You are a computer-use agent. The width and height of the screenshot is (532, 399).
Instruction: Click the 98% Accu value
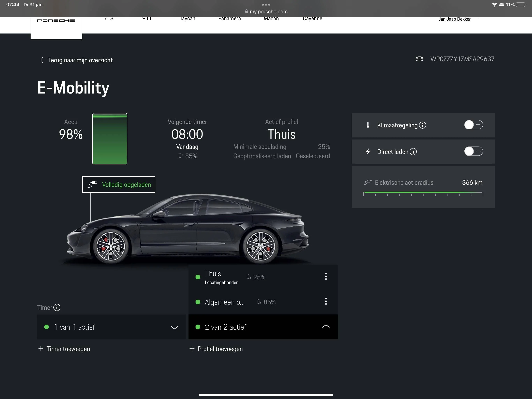point(71,134)
